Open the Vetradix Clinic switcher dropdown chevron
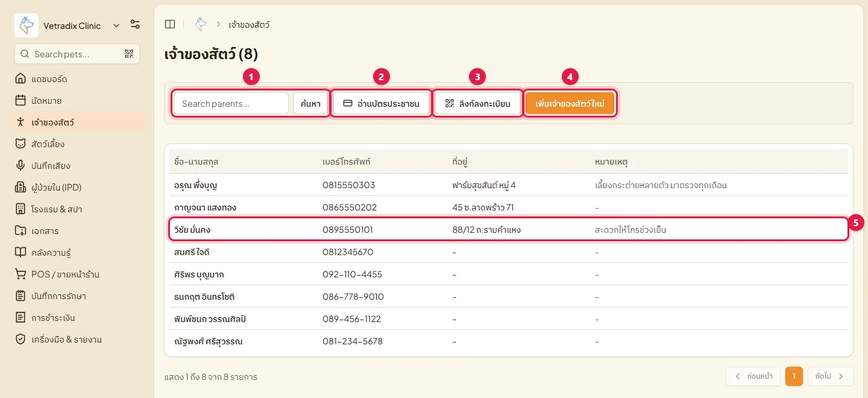 point(116,25)
